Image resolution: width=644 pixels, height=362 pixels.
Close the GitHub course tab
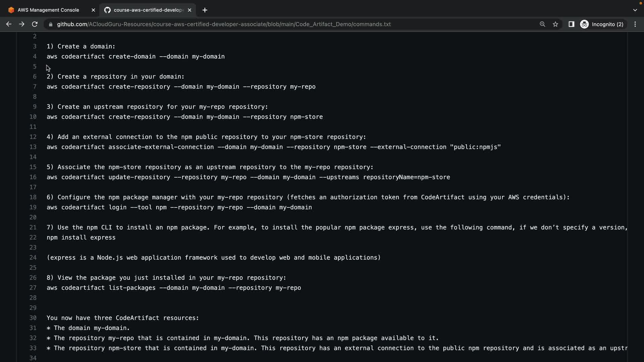pyautogui.click(x=190, y=10)
